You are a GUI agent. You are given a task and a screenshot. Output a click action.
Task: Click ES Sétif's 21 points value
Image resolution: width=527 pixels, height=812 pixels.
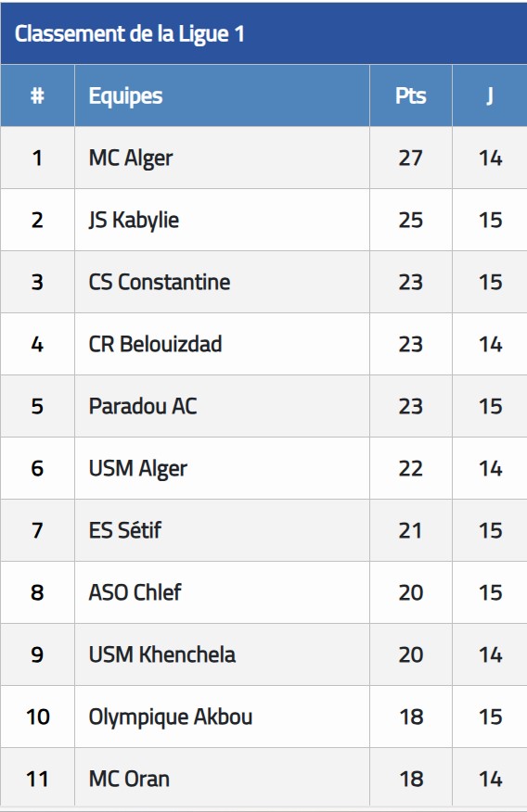(411, 530)
